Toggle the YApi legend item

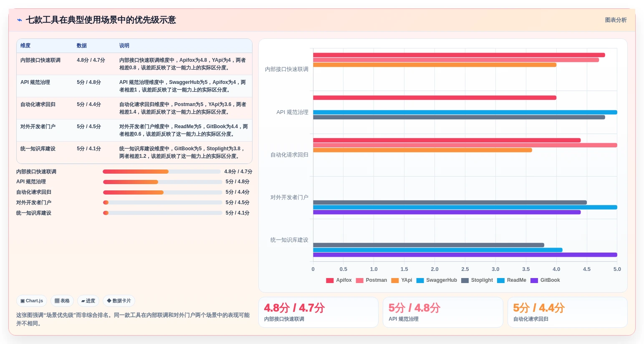(x=402, y=280)
